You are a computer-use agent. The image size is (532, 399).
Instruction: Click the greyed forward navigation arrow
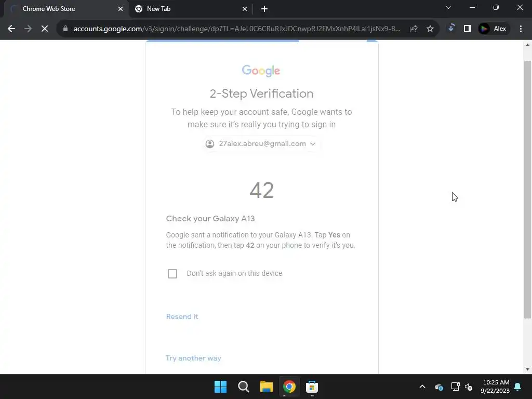point(28,29)
